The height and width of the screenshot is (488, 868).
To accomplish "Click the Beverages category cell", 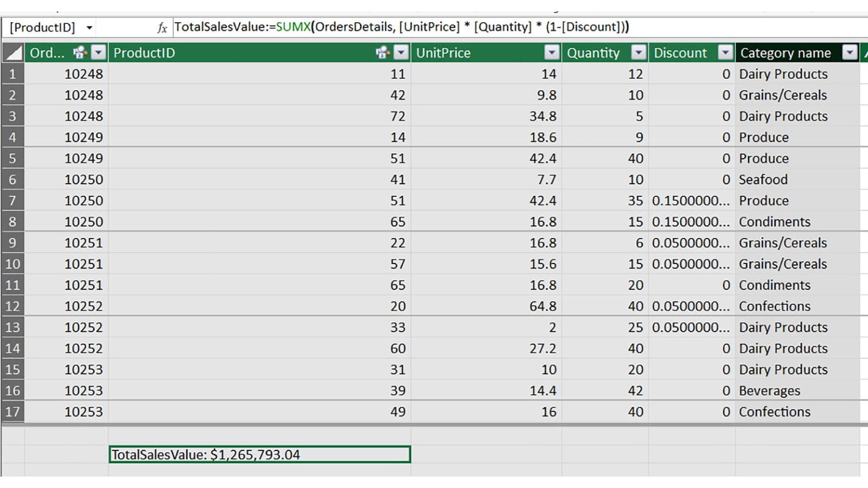I will (769, 391).
